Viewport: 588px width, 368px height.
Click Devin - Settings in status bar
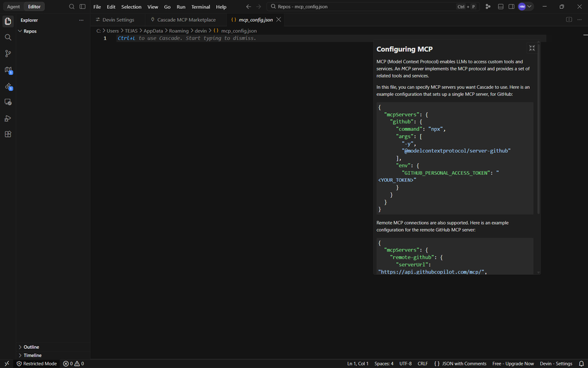tap(556, 364)
